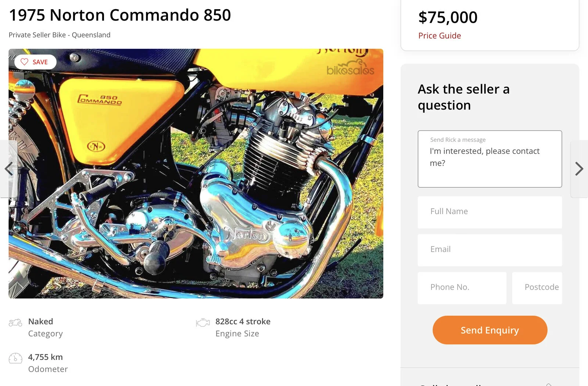Toggle the SAVE heart favorite
588x386 pixels.
[35, 62]
